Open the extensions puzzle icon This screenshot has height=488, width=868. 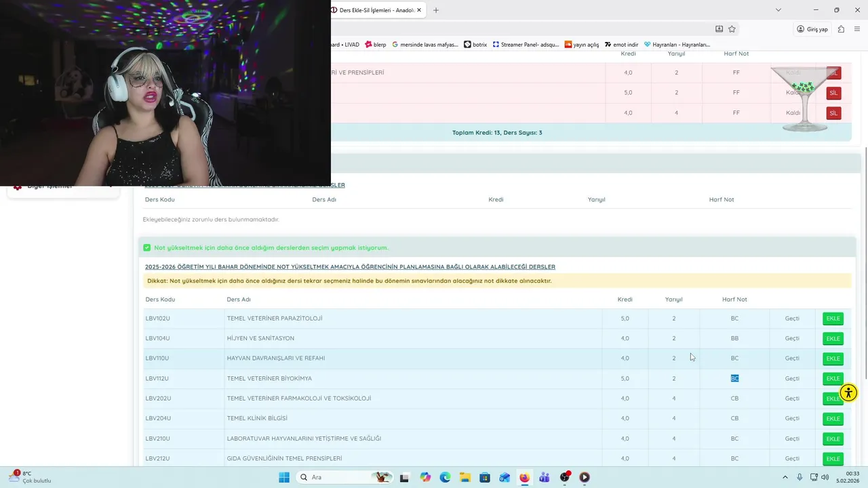point(842,29)
